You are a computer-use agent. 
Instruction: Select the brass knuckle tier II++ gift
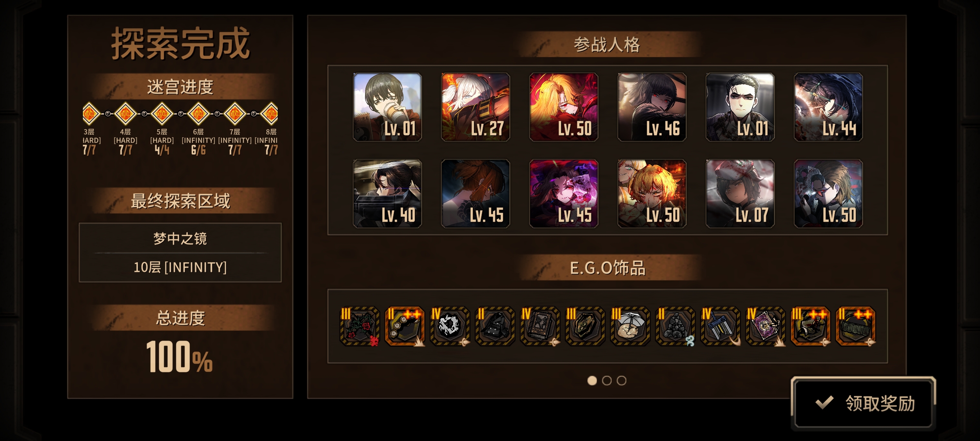tap(405, 326)
